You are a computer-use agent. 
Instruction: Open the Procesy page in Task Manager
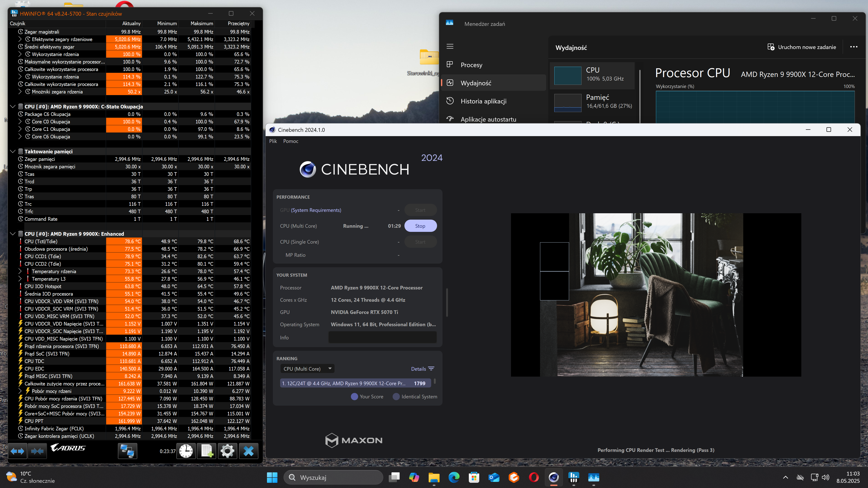(494, 65)
